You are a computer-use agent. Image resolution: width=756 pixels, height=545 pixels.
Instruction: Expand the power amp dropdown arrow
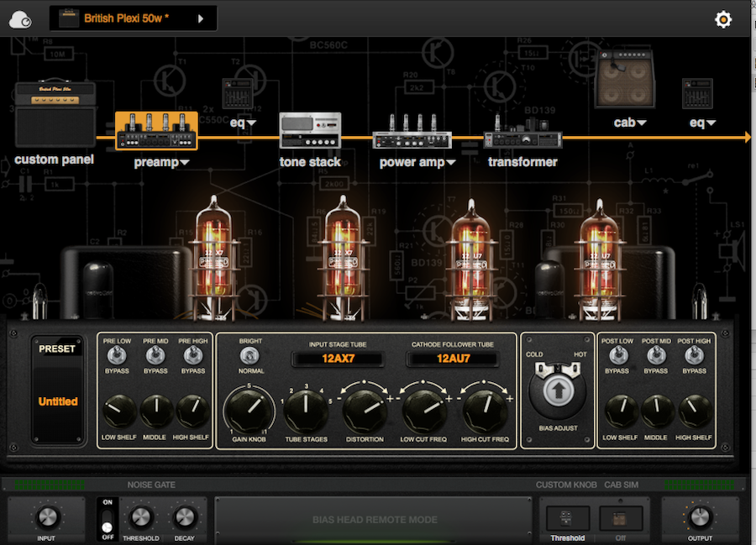450,163
